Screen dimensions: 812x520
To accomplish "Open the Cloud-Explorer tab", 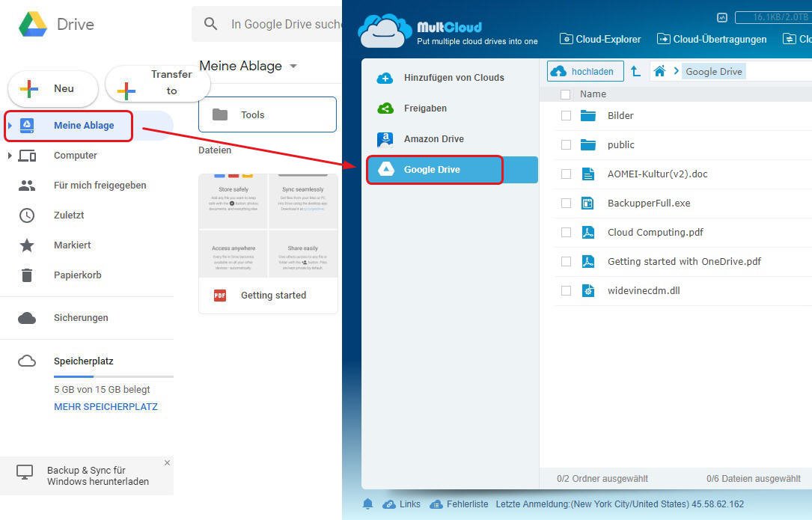I will pyautogui.click(x=600, y=40).
